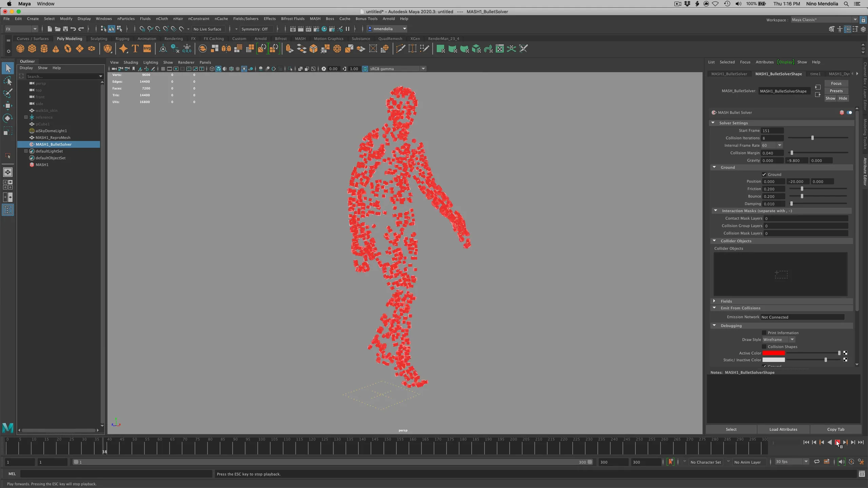The height and width of the screenshot is (488, 868).
Task: Open the Windows menu
Action: (x=104, y=19)
